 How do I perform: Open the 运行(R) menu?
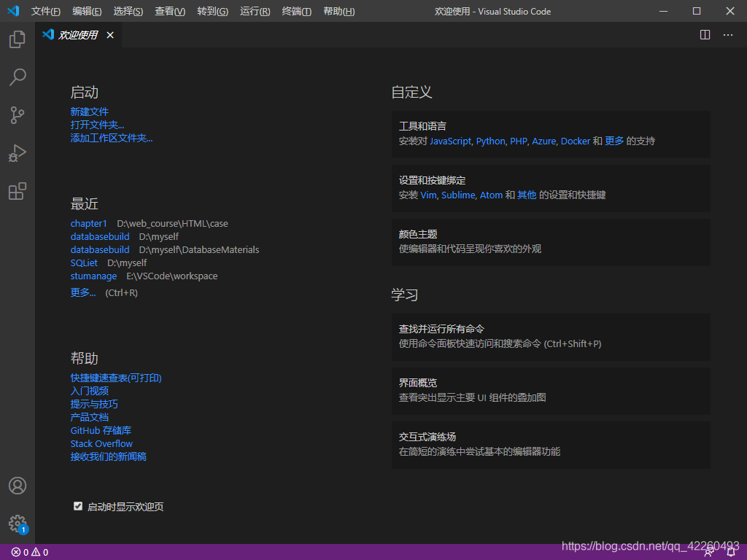(255, 11)
